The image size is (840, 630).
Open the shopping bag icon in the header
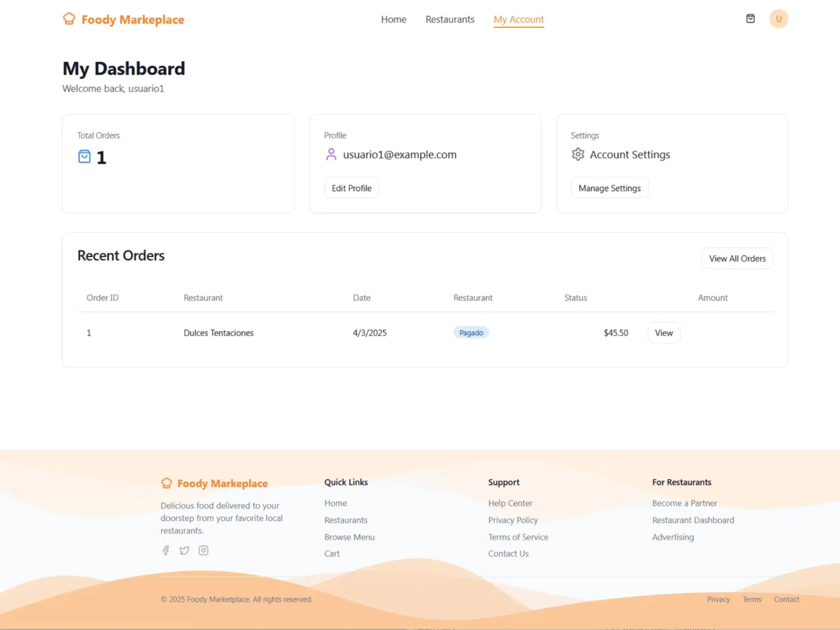(x=750, y=18)
